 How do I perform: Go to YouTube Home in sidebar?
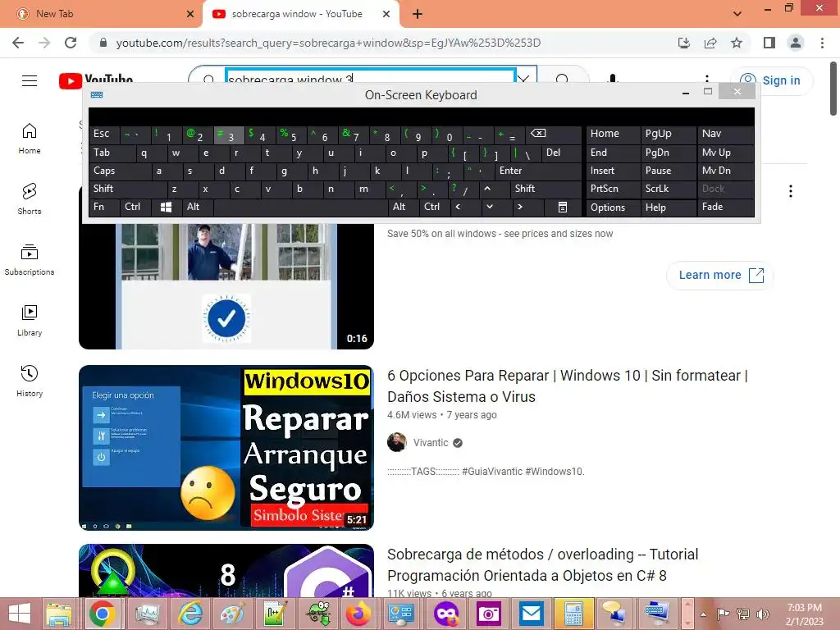30,139
